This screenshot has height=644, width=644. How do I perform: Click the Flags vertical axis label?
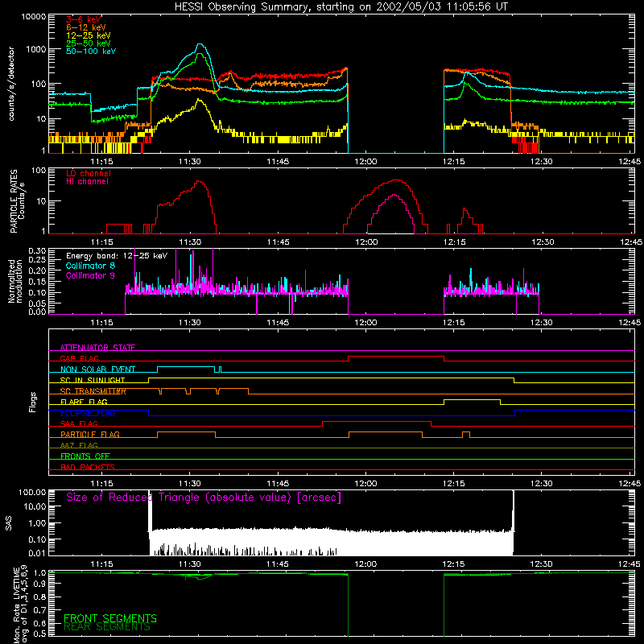[x=33, y=402]
